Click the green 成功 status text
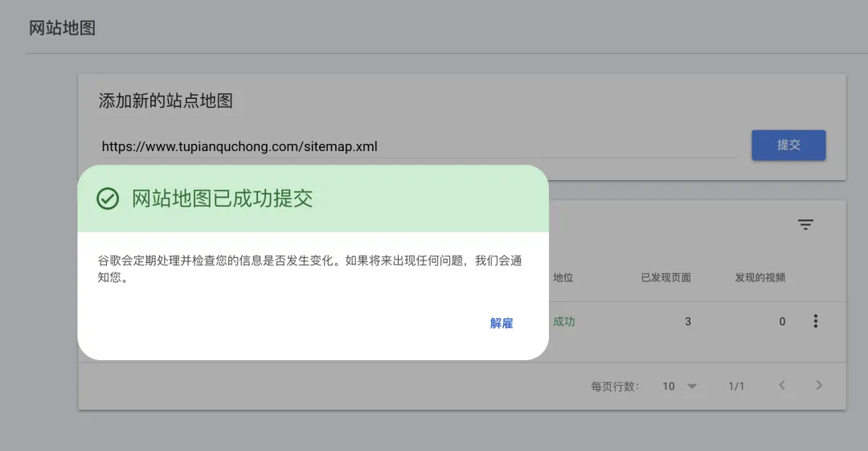The image size is (868, 451). click(563, 322)
